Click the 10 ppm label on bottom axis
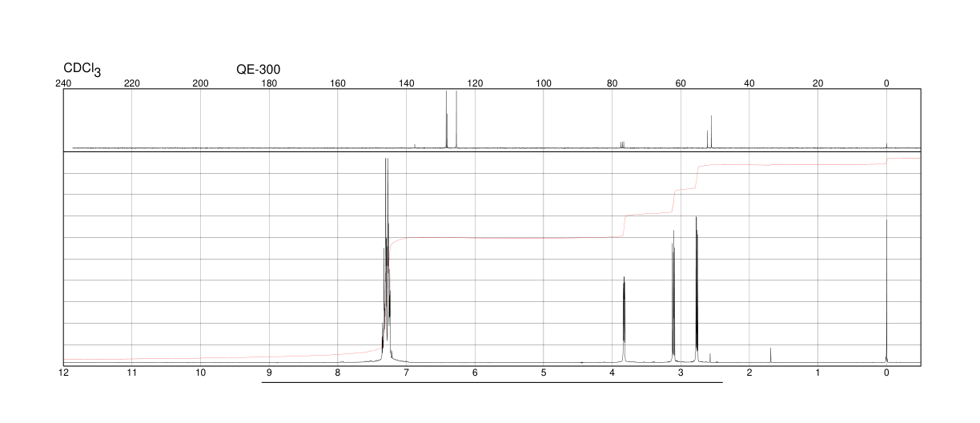Image resolution: width=980 pixels, height=423 pixels. coord(200,373)
